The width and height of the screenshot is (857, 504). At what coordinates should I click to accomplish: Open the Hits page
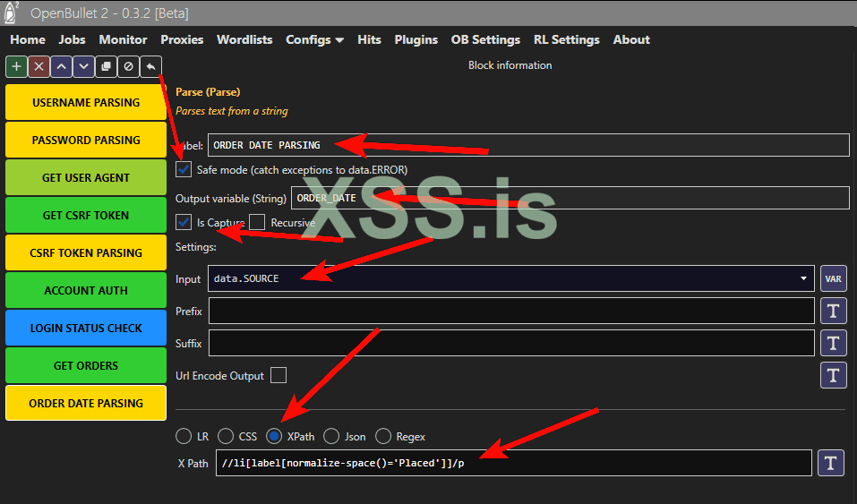coord(369,40)
